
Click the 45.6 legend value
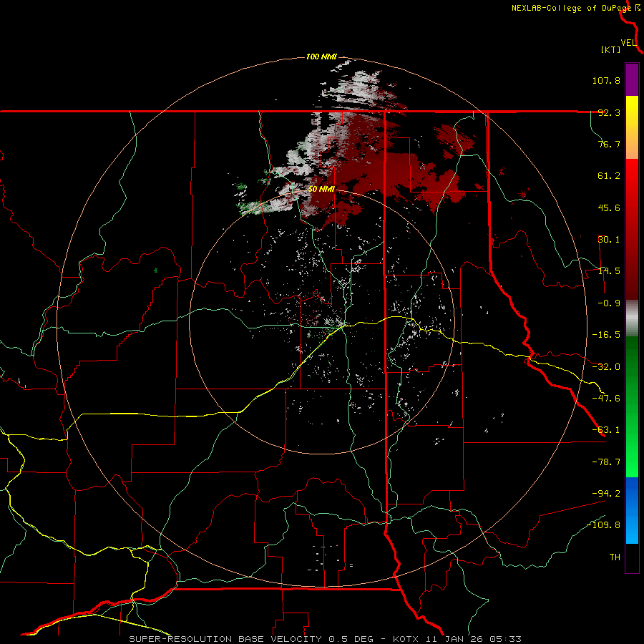pos(609,208)
